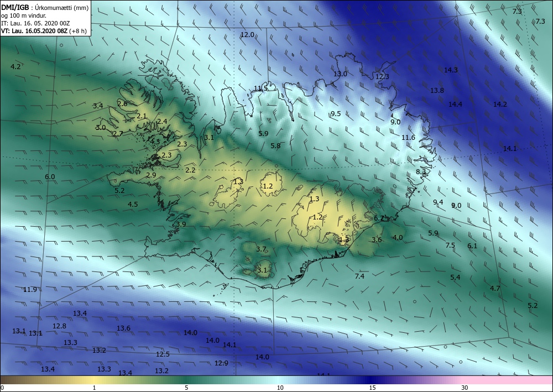This screenshot has height=392, width=553.
Task: Click the 10 label on the color scale
Action: pyautogui.click(x=280, y=388)
